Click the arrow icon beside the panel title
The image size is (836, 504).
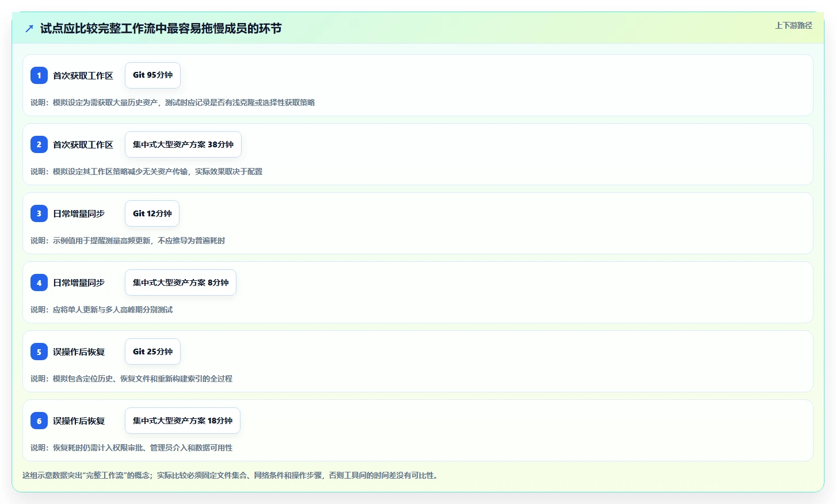click(29, 28)
